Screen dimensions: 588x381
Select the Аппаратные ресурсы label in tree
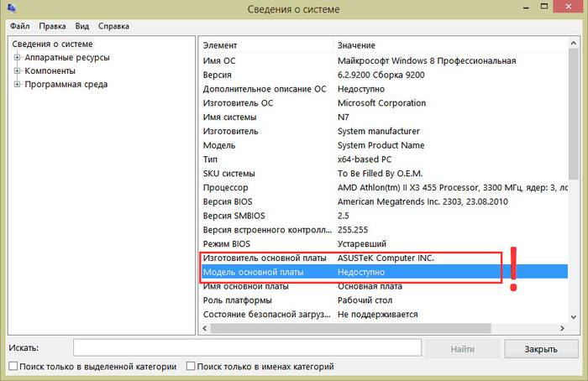pyautogui.click(x=67, y=58)
